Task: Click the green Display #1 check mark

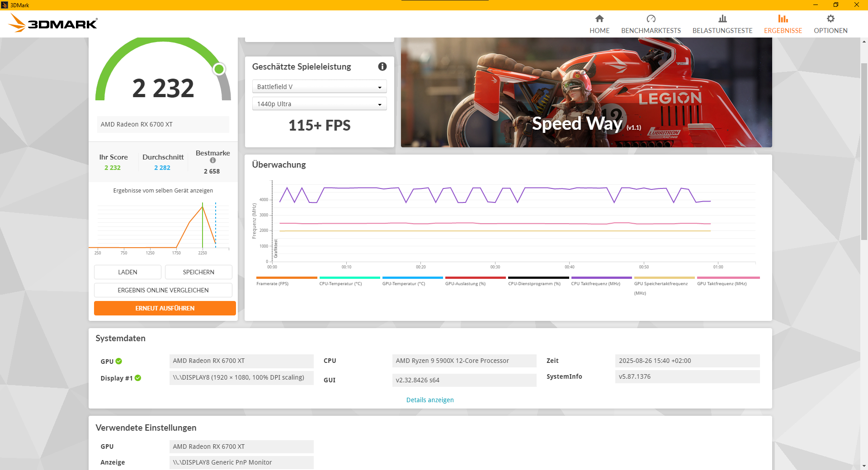Action: pos(138,378)
